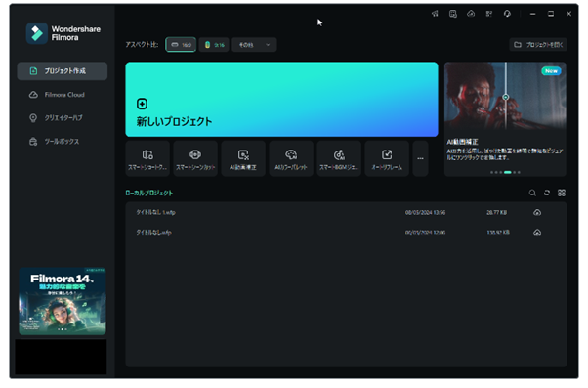588x388 pixels.
Task: Click the Wondershare Filmora logo
Action: 63,33
